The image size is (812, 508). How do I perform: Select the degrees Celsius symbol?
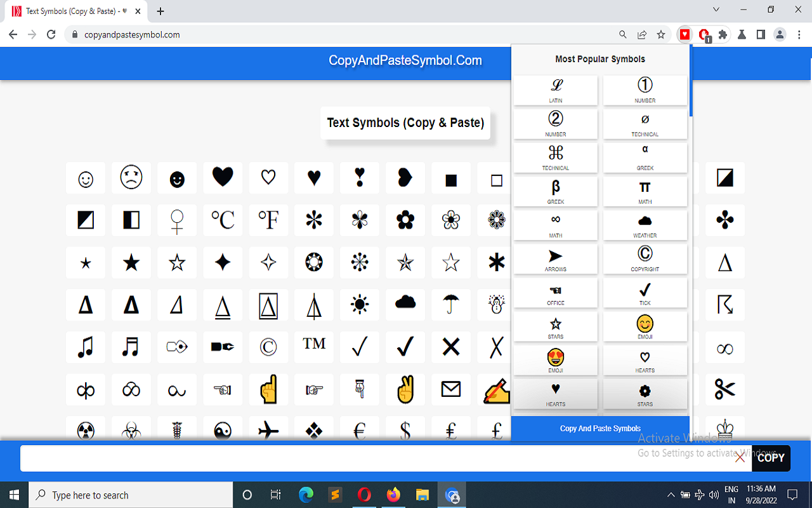coord(223,220)
